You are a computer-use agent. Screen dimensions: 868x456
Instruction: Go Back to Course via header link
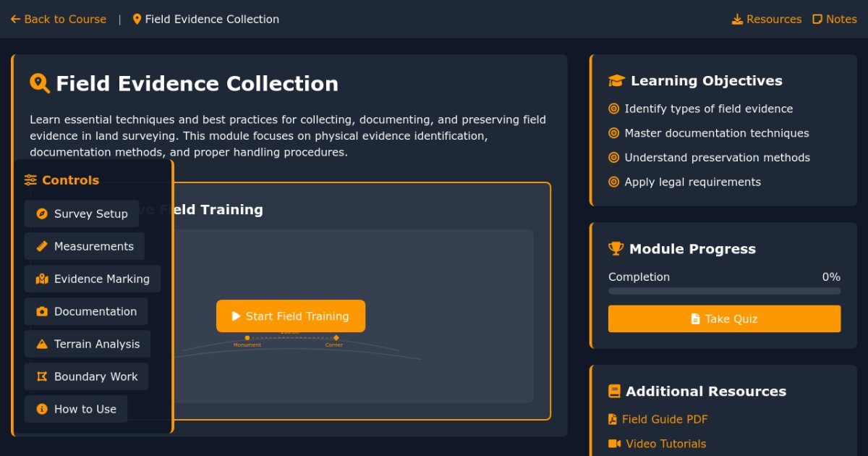(58, 19)
